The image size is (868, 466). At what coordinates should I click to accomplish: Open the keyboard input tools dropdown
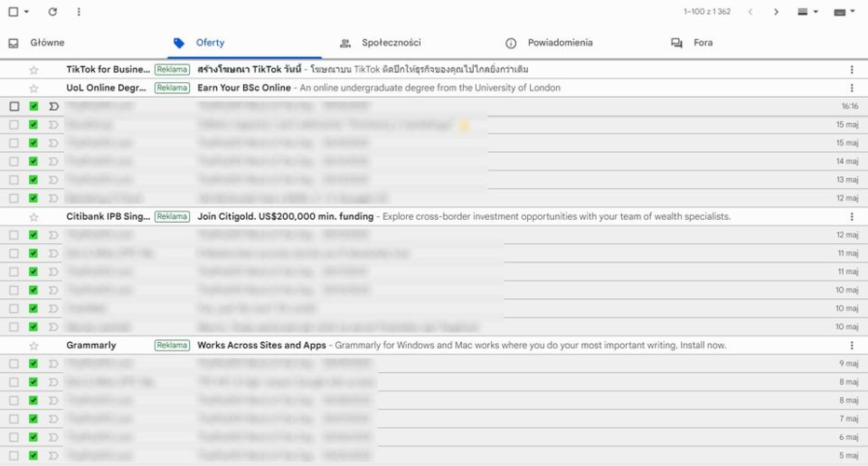844,12
